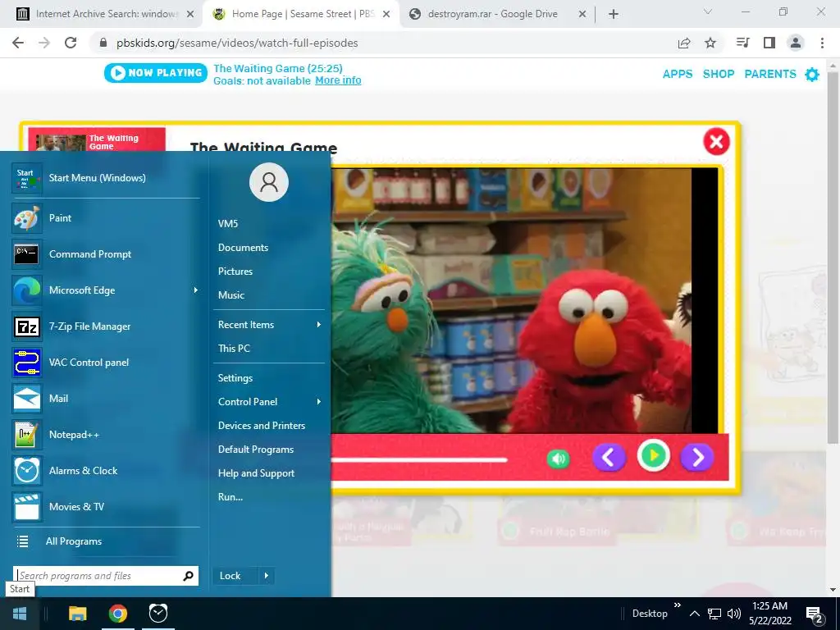Launch Notepad++ from Start menu
Screen dimensions: 840x630
point(106,435)
